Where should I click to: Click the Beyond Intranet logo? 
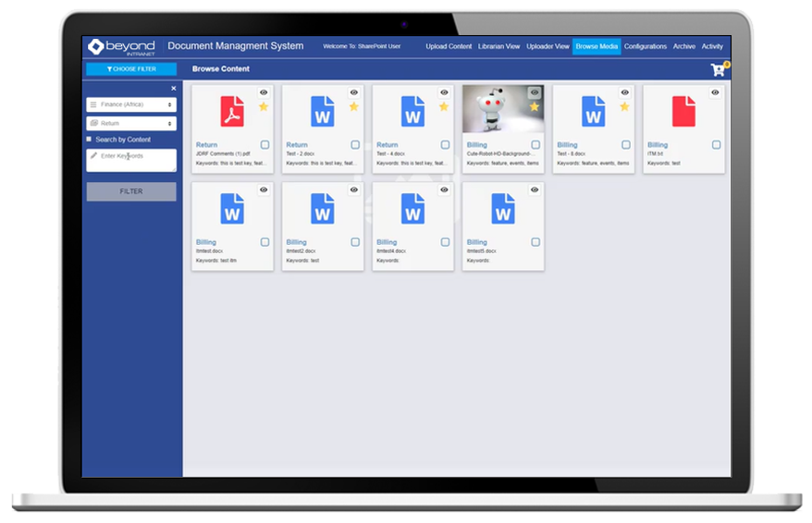[x=122, y=46]
